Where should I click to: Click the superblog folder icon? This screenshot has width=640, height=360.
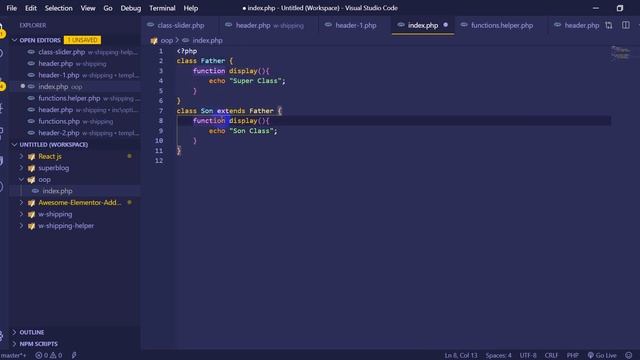point(31,168)
